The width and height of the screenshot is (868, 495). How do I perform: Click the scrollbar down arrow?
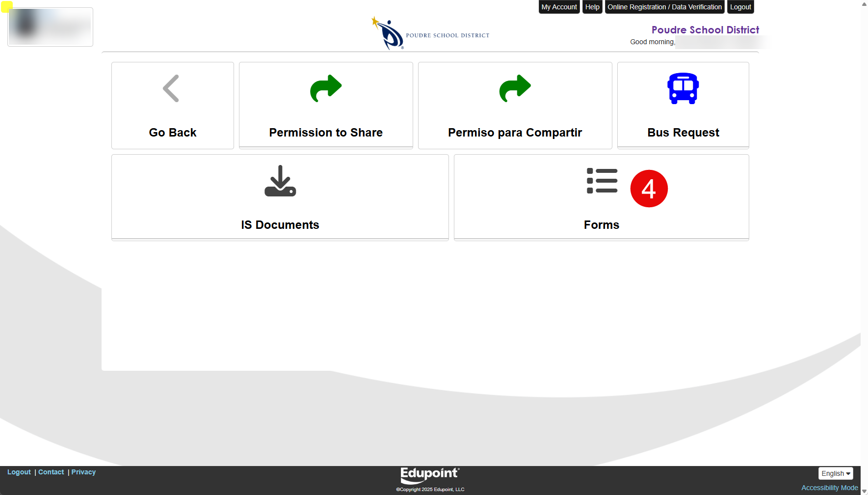(x=864, y=491)
